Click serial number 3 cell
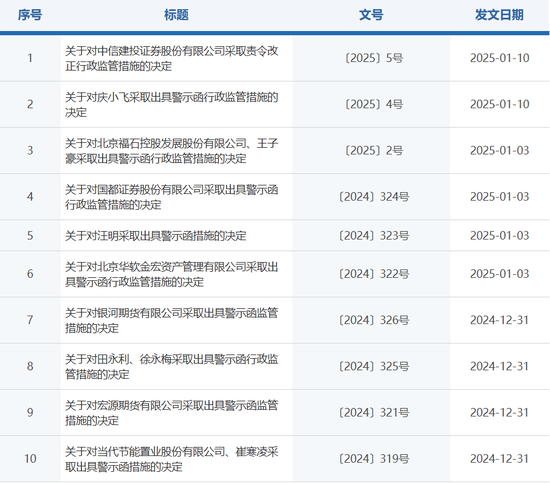 (x=30, y=151)
